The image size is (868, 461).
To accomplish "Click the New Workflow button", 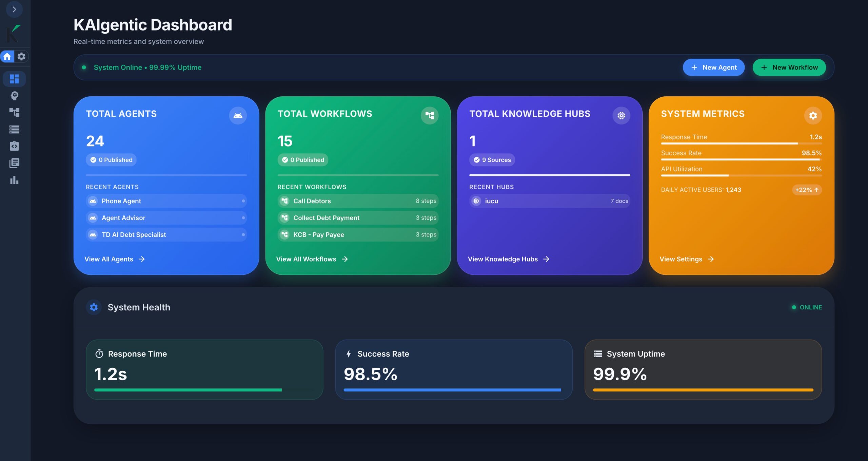I will click(x=789, y=68).
